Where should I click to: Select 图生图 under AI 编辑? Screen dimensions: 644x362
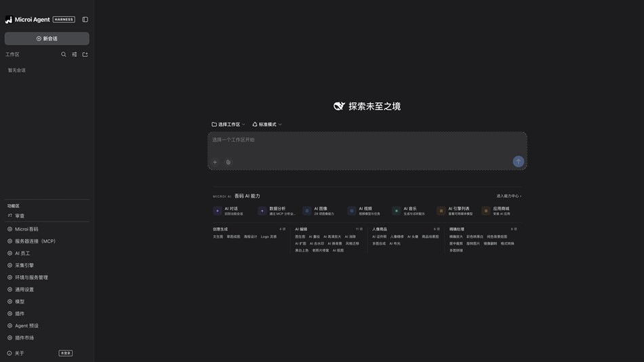(300, 237)
